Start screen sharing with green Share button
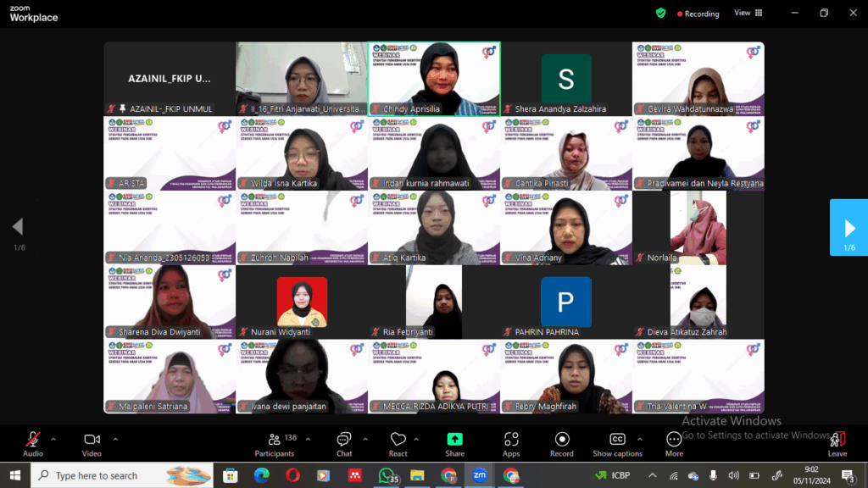 454,444
